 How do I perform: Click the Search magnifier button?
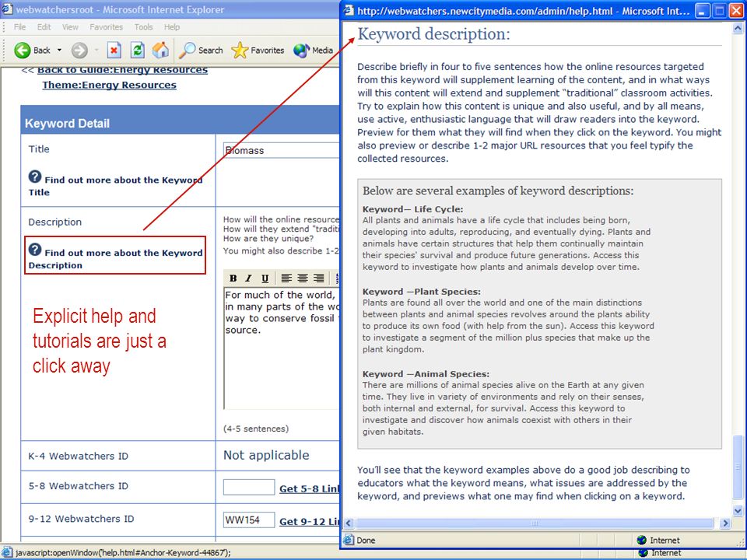pyautogui.click(x=201, y=50)
